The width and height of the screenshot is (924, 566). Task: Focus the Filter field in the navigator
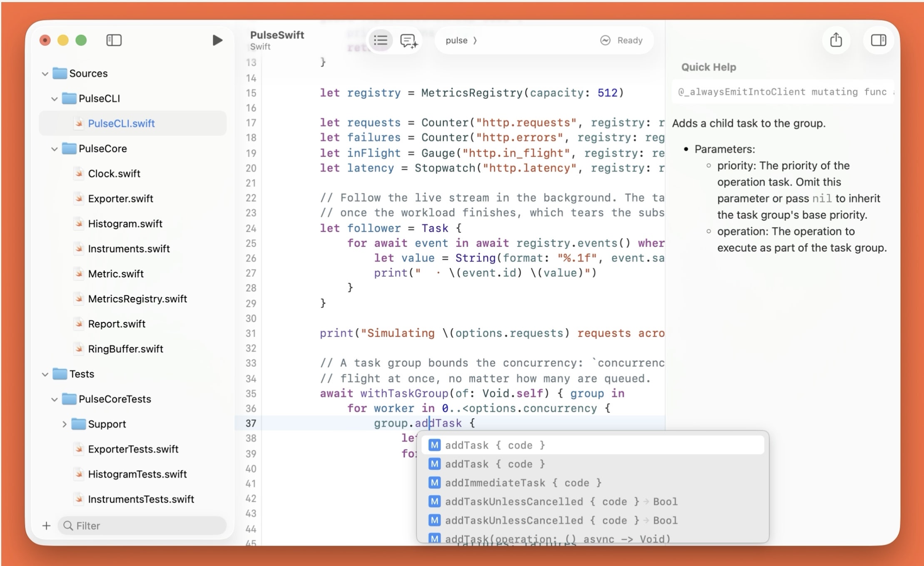point(142,526)
